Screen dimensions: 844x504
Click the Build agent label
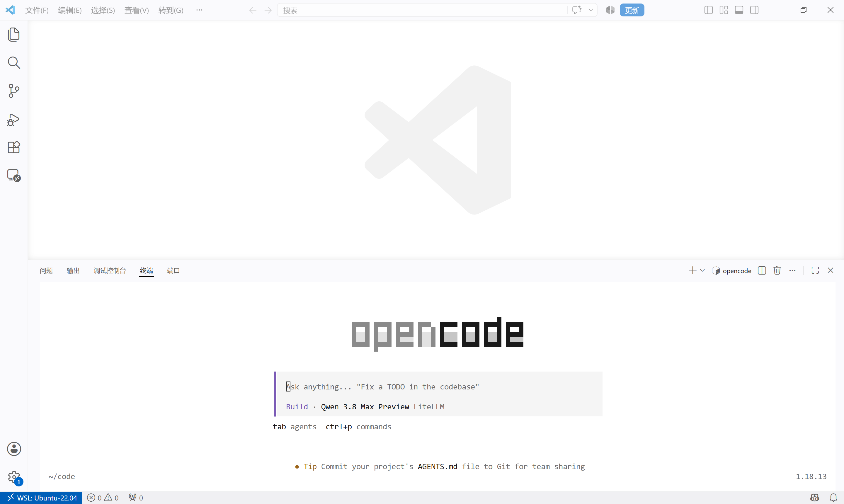[x=297, y=407]
